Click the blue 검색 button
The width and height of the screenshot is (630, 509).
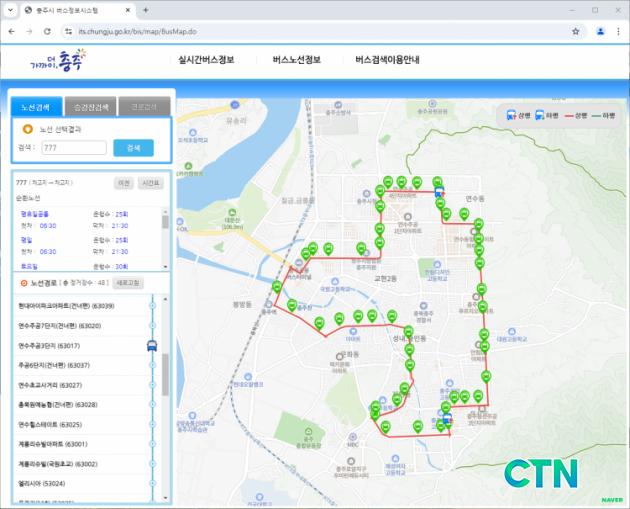[x=133, y=148]
